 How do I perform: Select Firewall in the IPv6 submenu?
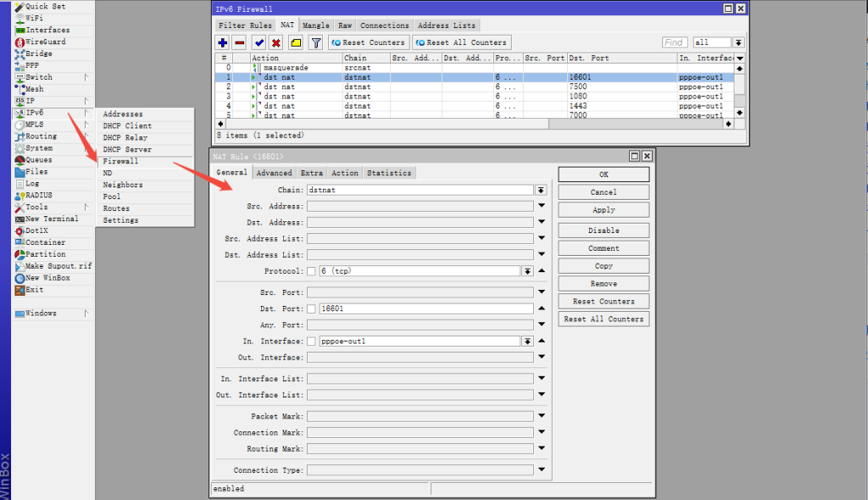point(120,161)
